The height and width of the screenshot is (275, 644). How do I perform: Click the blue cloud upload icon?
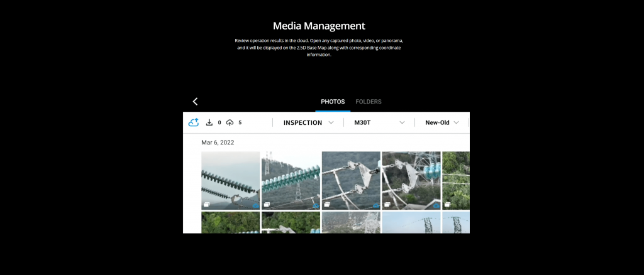(194, 122)
